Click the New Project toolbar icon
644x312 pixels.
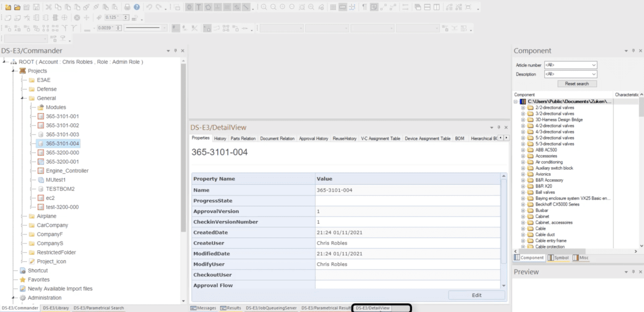tap(8, 7)
